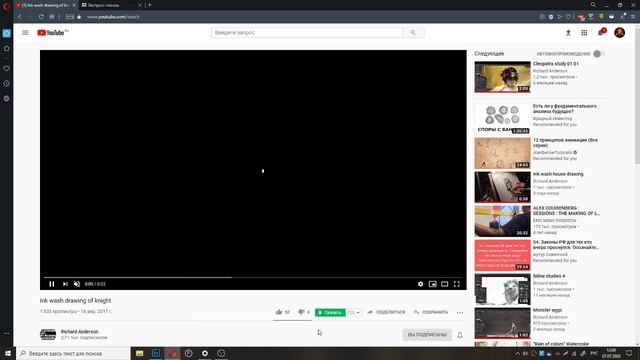
Task: Seek along the video progress bar
Action: (x=253, y=277)
